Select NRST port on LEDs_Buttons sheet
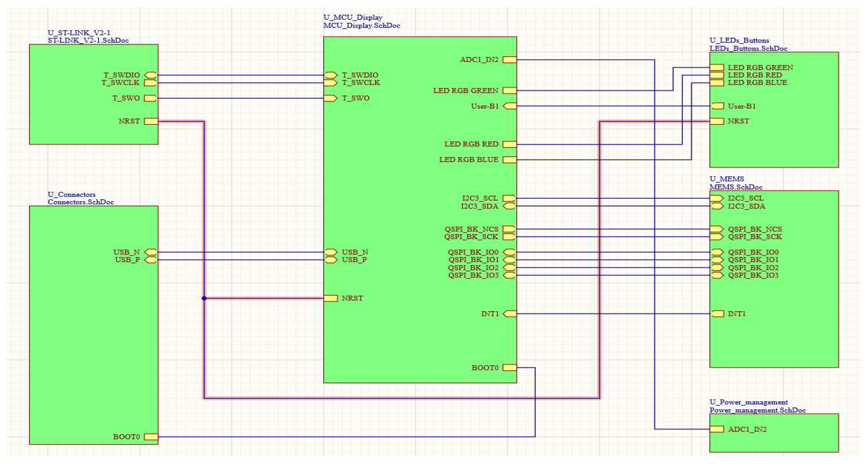This screenshot has width=868, height=467. 717,121
